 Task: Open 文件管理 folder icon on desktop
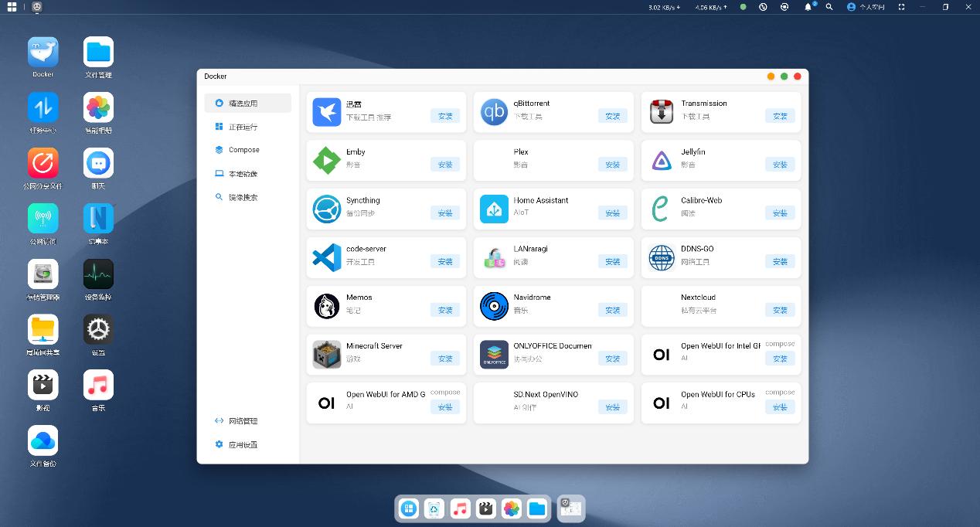coord(98,52)
